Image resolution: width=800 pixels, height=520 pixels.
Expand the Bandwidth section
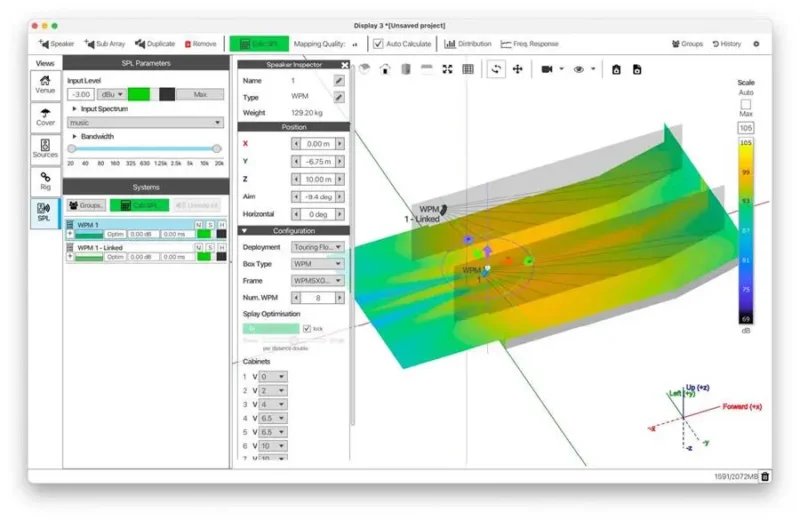pos(74,136)
